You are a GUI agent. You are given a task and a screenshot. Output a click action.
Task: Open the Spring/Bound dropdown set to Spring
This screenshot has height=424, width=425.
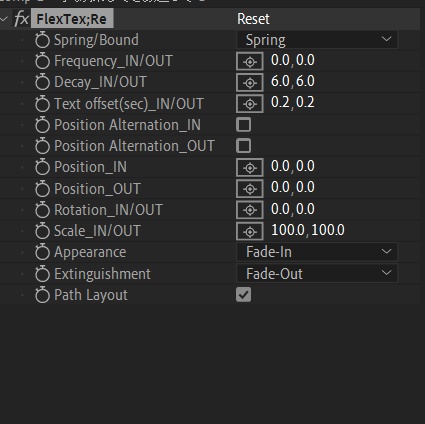point(317,40)
